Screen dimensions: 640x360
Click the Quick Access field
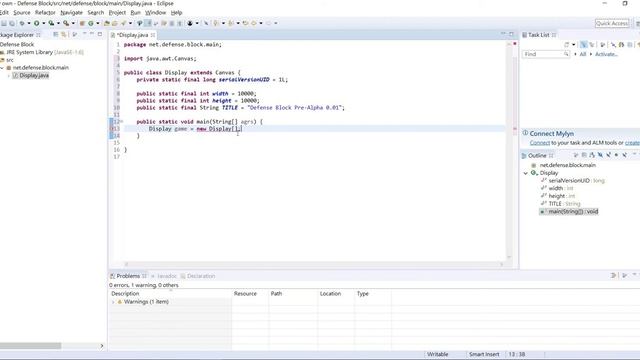[x=611, y=23]
